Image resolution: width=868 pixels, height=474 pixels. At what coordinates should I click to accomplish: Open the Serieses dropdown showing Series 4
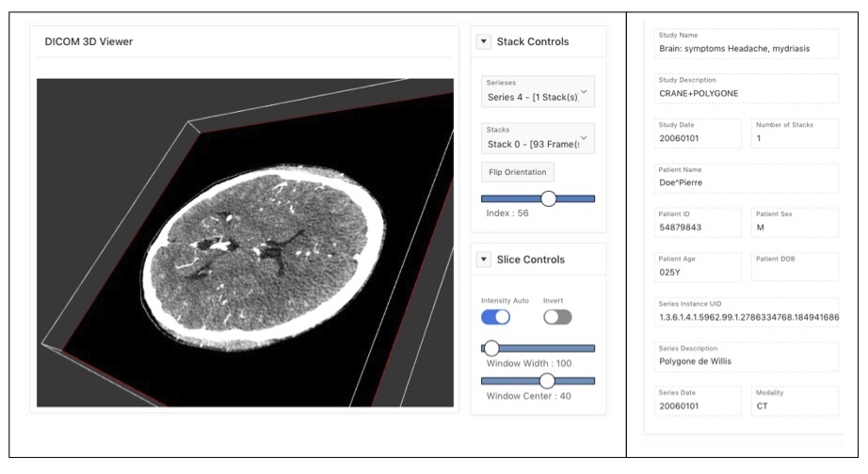point(538,91)
